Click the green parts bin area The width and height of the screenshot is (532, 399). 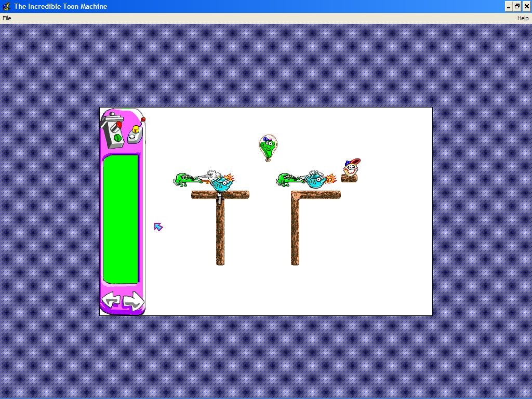click(121, 219)
